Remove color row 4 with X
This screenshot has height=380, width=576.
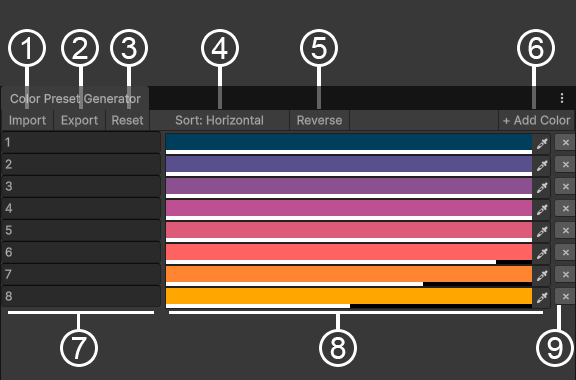pos(565,208)
